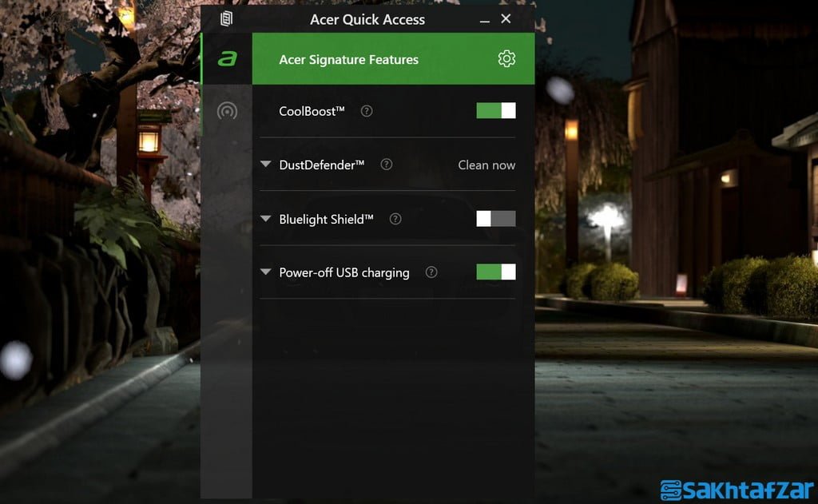Show help for Bluelight Shield
Image resolution: width=818 pixels, height=504 pixels.
point(395,219)
